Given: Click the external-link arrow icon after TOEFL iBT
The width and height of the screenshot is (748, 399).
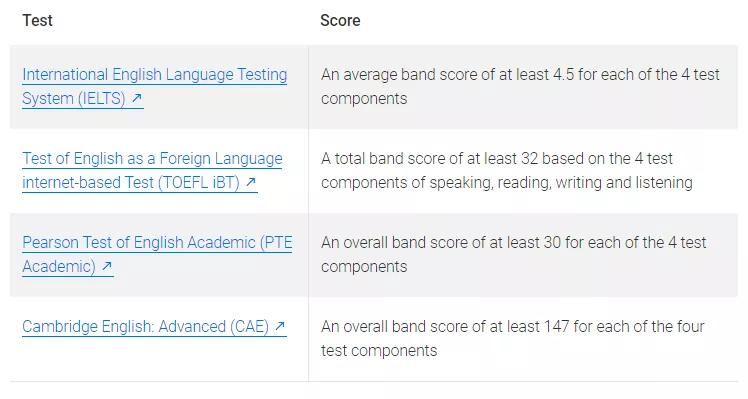Looking at the screenshot, I should [251, 182].
